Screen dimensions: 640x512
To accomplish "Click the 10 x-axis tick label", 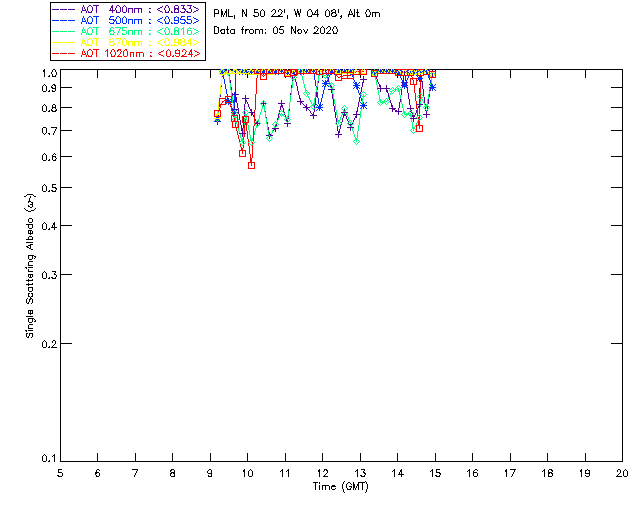I will coord(247,473).
